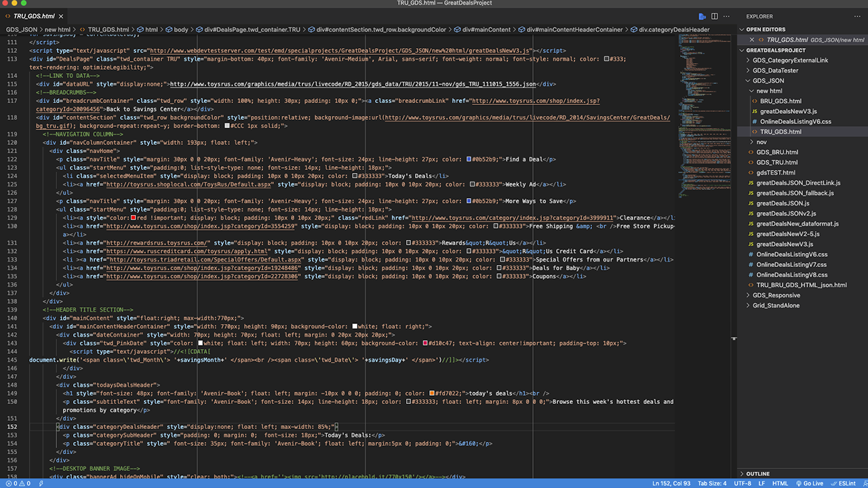The width and height of the screenshot is (868, 488).
Task: Close TRU_GDS.html in Open Editors list
Action: (743, 40)
